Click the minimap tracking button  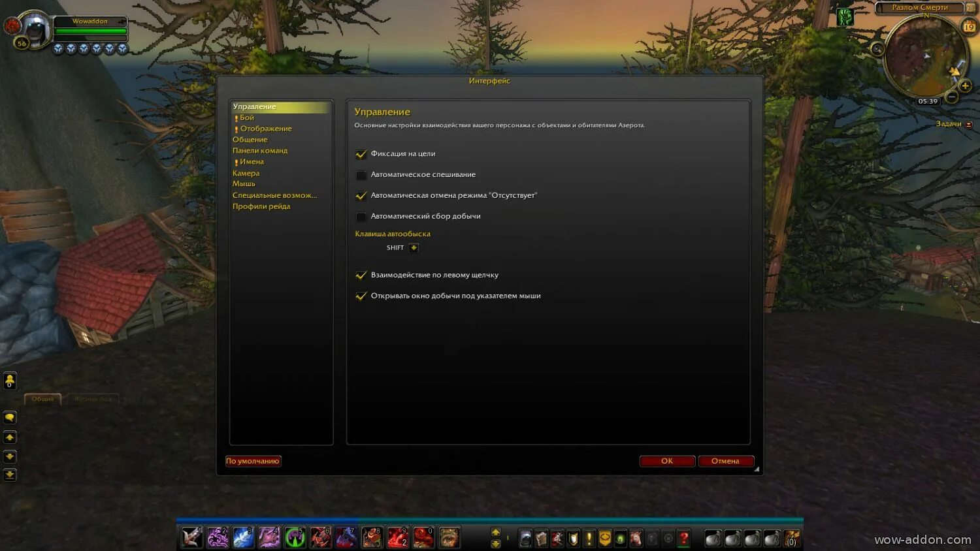[877, 49]
